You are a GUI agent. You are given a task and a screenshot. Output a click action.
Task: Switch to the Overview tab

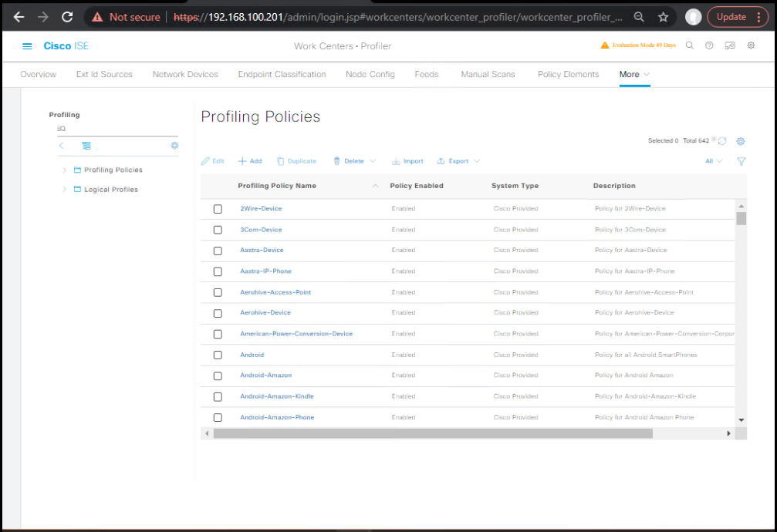[x=38, y=74]
